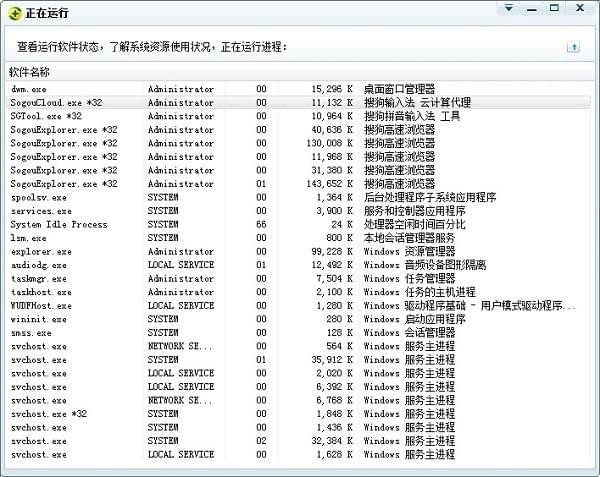Maximize the 正在运行 window
Viewport: 600px width, 477px height.
point(554,8)
